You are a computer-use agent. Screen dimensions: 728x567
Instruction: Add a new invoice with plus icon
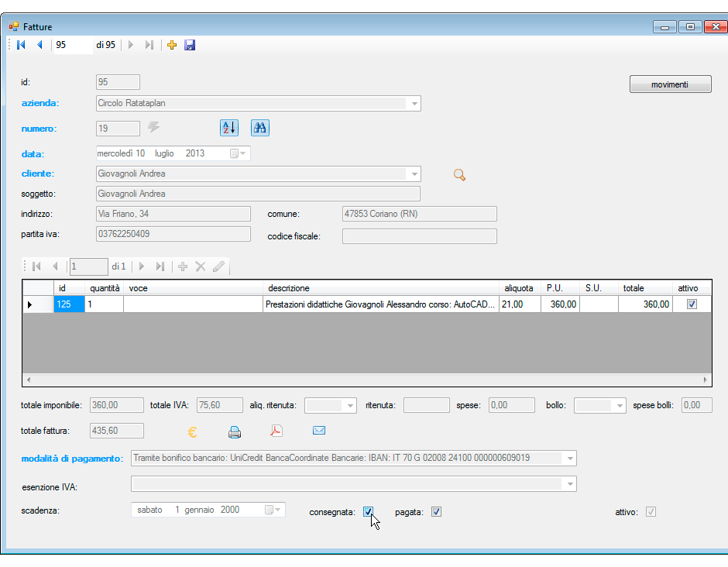pos(172,45)
